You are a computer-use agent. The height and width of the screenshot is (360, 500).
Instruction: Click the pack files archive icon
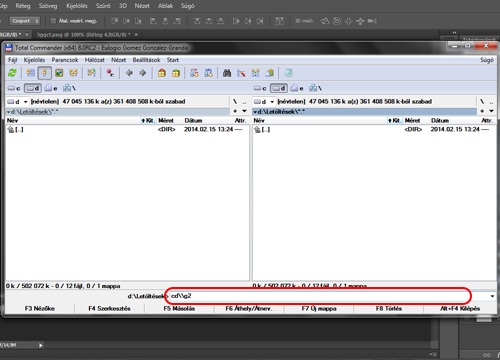(x=162, y=73)
